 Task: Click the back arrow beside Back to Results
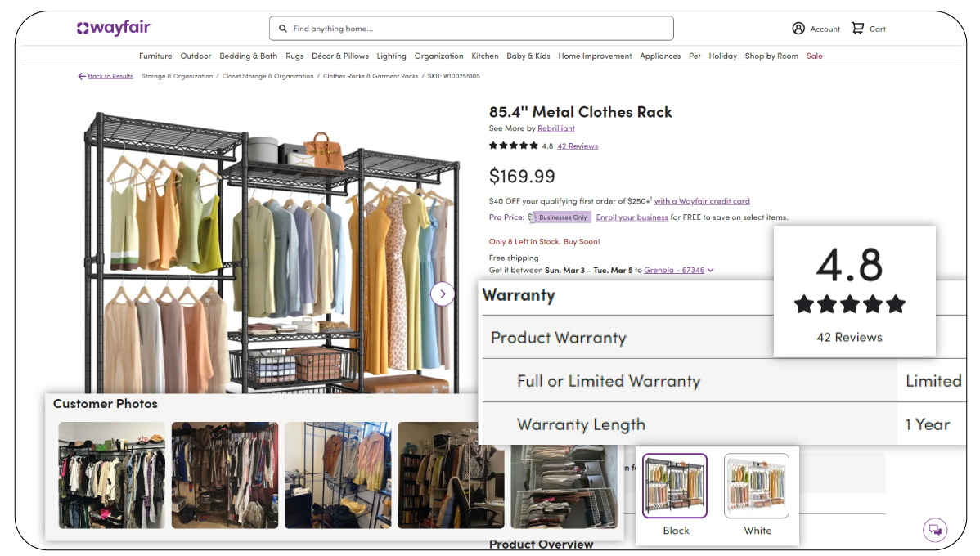pyautogui.click(x=81, y=76)
